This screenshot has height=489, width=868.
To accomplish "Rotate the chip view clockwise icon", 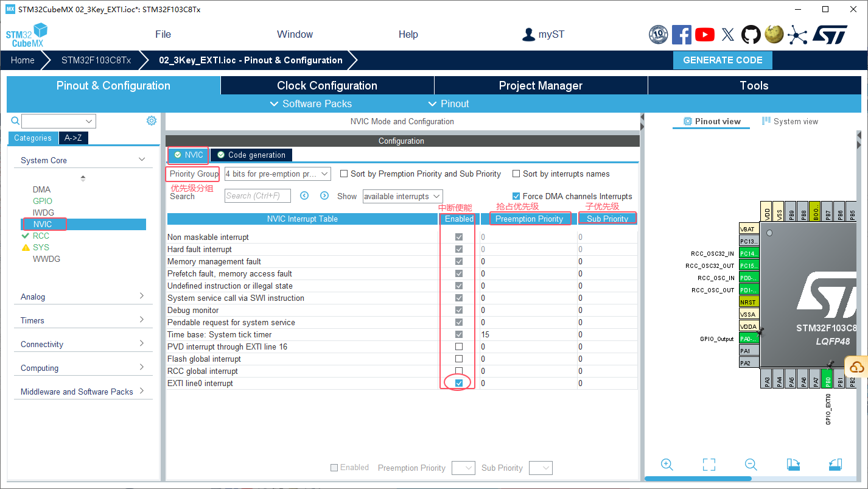I will (793, 465).
